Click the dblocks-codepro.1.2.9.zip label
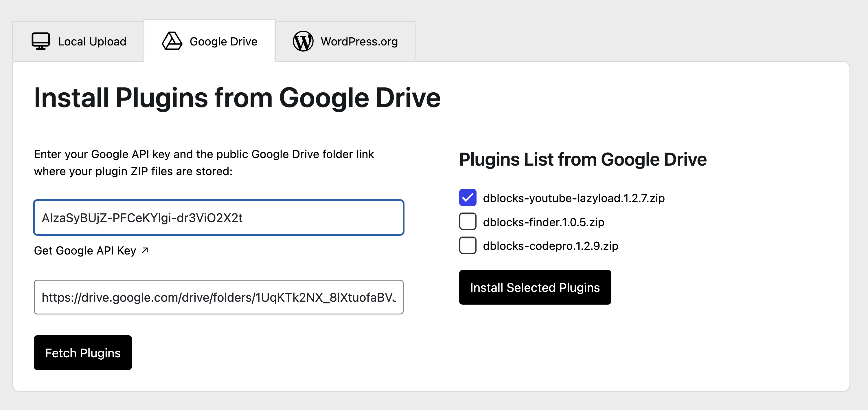Viewport: 868px width, 410px height. coord(551,246)
